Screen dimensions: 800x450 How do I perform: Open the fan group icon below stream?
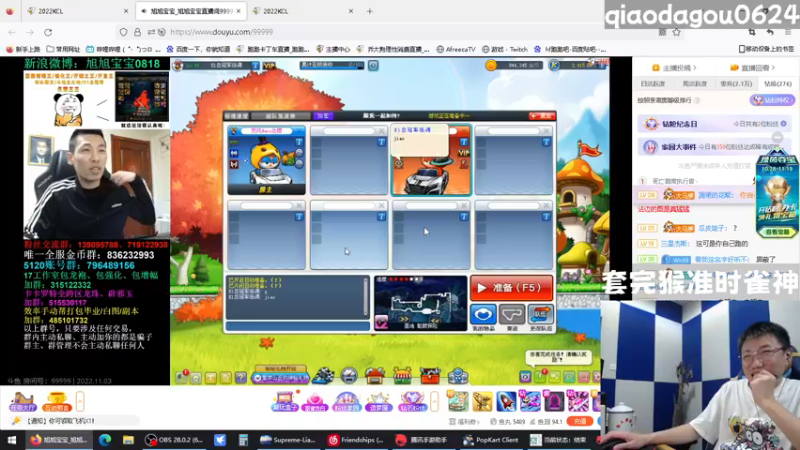coord(346,402)
